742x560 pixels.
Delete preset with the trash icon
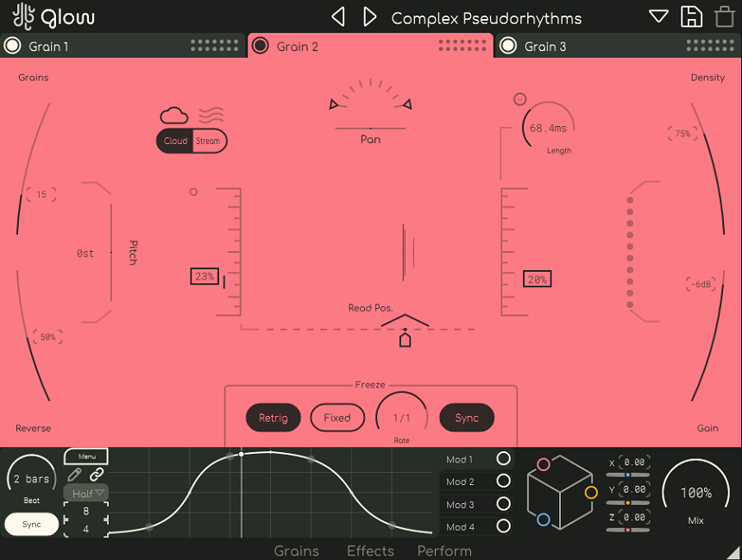click(x=724, y=16)
